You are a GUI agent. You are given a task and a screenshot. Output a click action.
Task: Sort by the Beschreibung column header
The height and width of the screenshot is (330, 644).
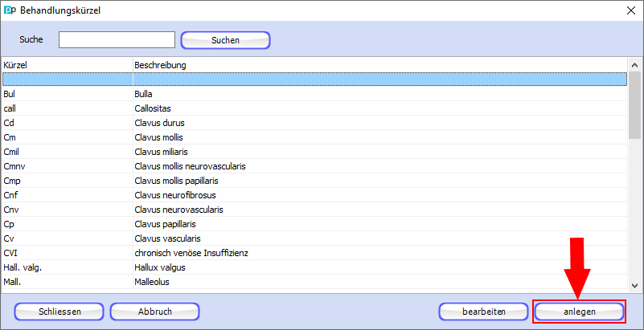tap(378, 64)
